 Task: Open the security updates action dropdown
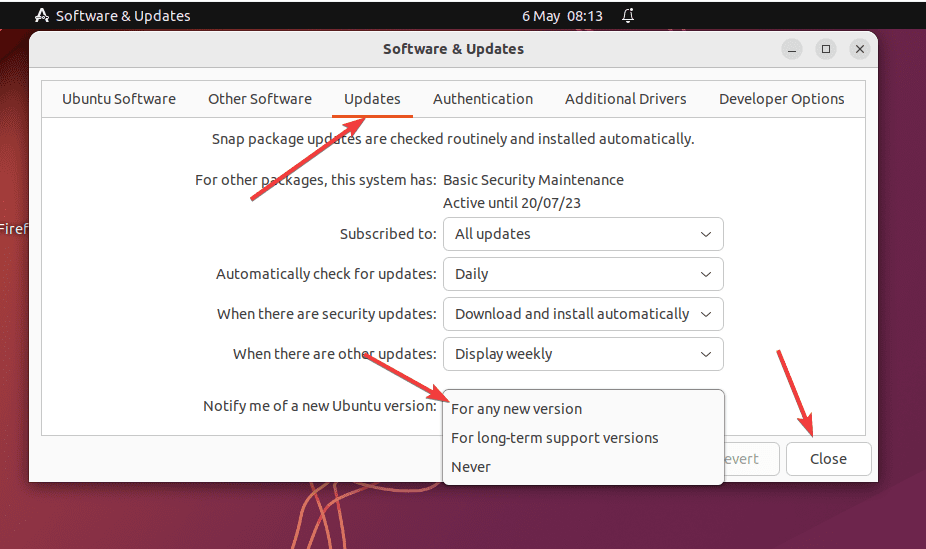point(583,314)
